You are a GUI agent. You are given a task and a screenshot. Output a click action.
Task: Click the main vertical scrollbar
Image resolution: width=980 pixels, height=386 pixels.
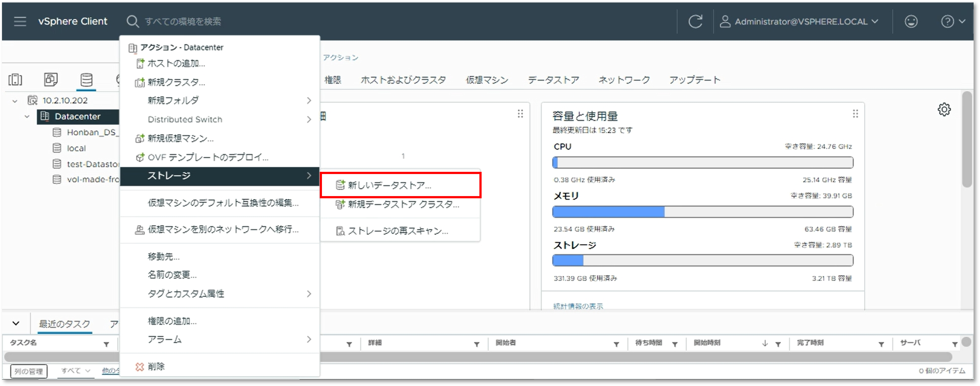point(967,139)
